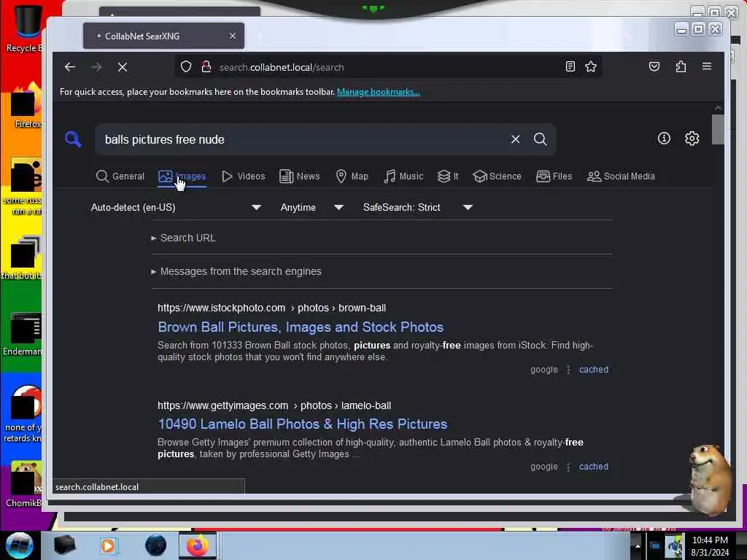
Task: Switch to the News search tab
Action: [x=300, y=176]
